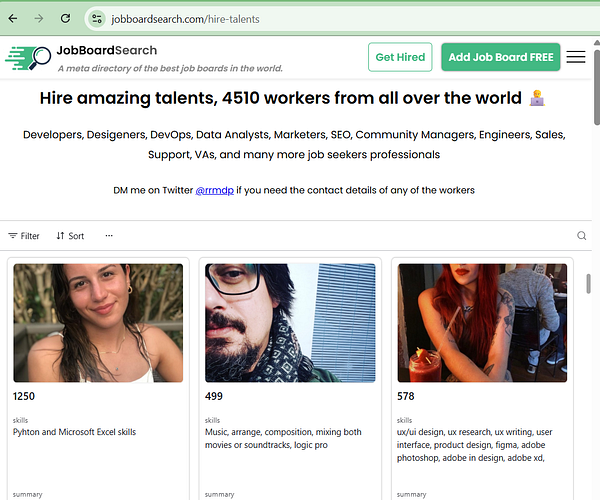Click the tagline 'A meta directory' text
The image size is (600, 500).
pos(170,68)
